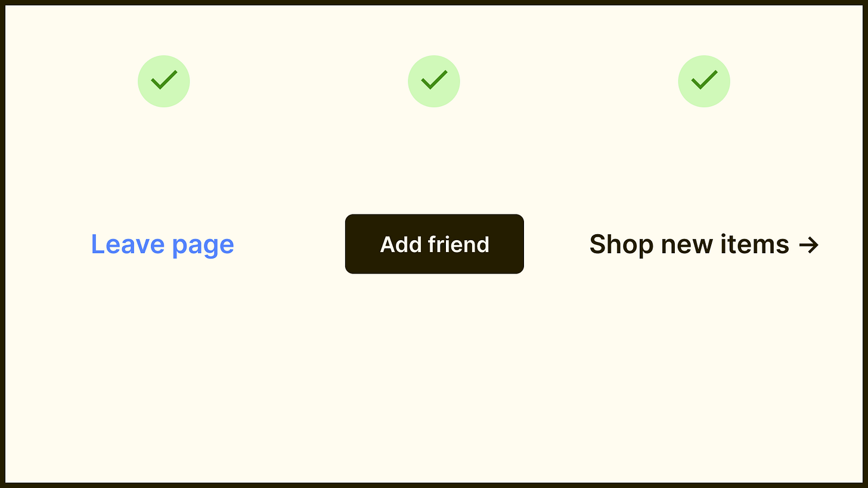
Task: Open the Shop new items link
Action: pyautogui.click(x=704, y=244)
